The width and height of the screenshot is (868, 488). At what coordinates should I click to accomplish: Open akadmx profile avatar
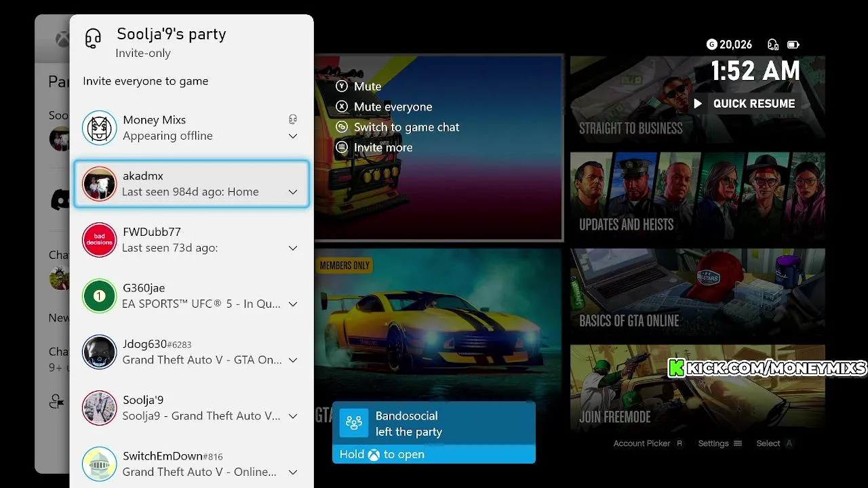tap(99, 184)
